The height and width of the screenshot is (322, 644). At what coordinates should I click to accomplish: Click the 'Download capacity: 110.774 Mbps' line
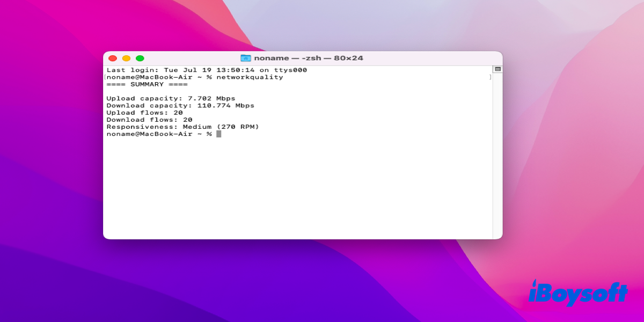(x=180, y=106)
